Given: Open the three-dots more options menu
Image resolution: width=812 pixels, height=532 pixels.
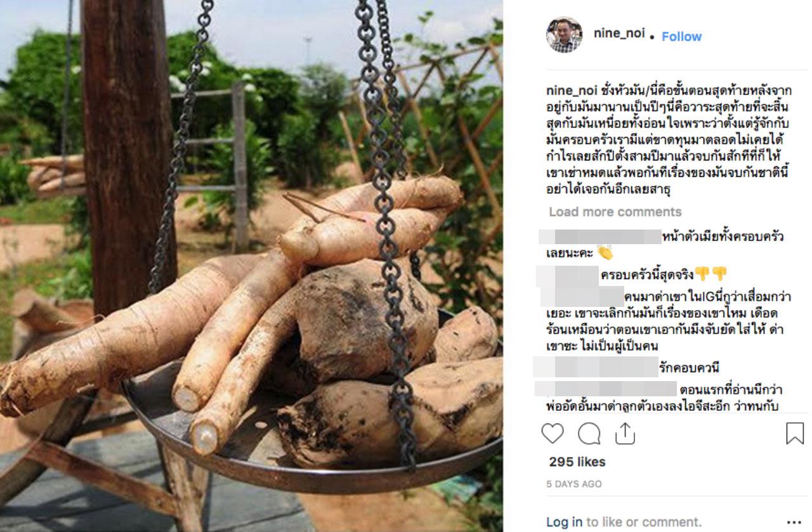Looking at the screenshot, I should (x=794, y=522).
